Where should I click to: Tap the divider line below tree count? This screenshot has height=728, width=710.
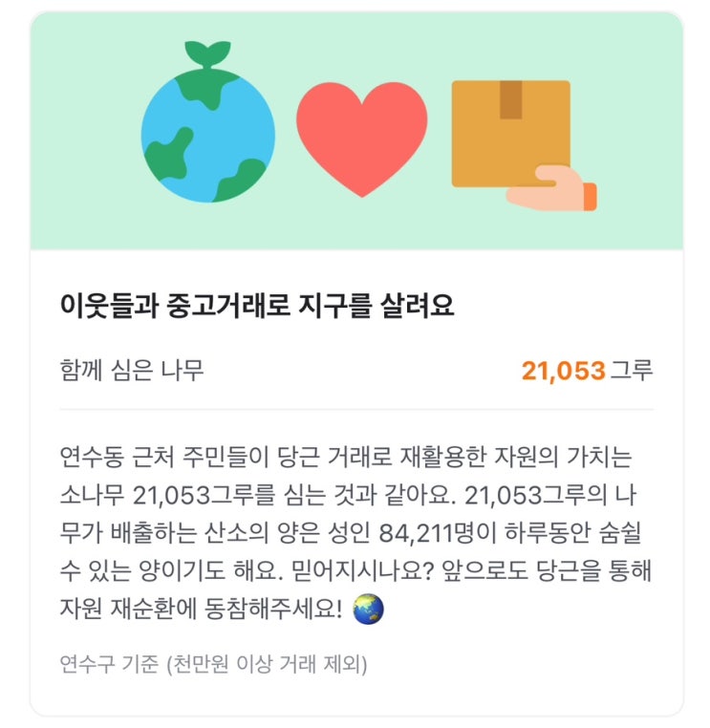tap(355, 410)
